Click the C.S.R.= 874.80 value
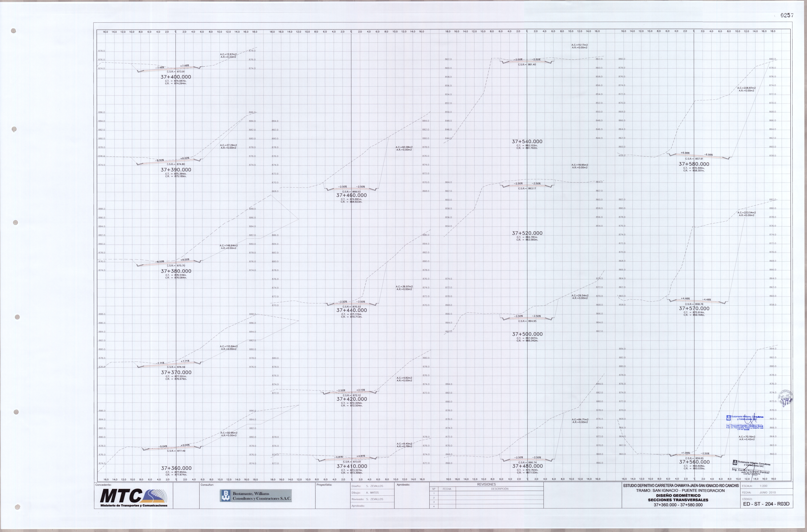The height and width of the screenshot is (532, 807). [176, 164]
